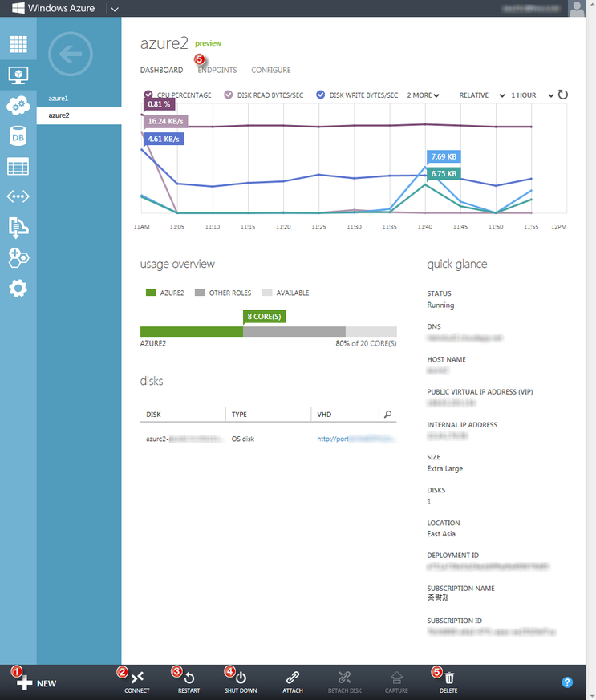Click the AZURE2 green legend swatch
This screenshot has height=700, width=596.
pyautogui.click(x=151, y=293)
